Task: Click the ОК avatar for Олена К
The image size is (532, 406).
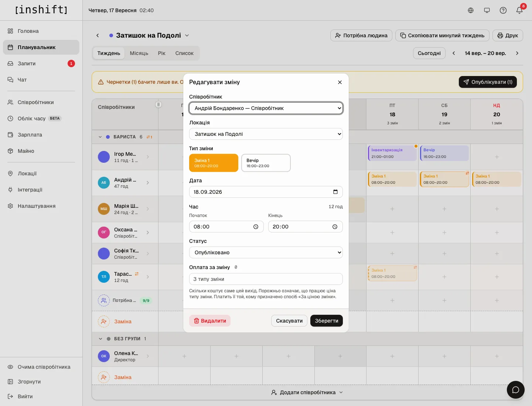Action: pyautogui.click(x=104, y=356)
